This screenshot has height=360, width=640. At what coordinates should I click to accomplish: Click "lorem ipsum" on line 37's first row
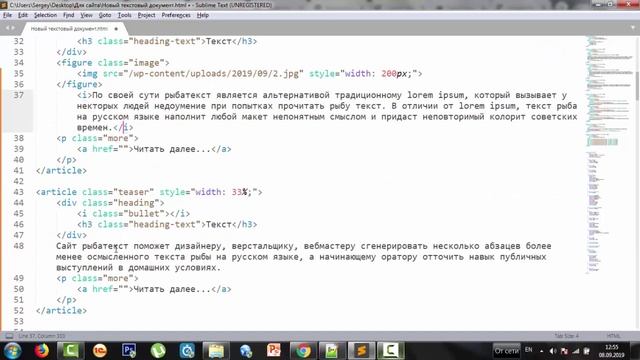(436, 95)
